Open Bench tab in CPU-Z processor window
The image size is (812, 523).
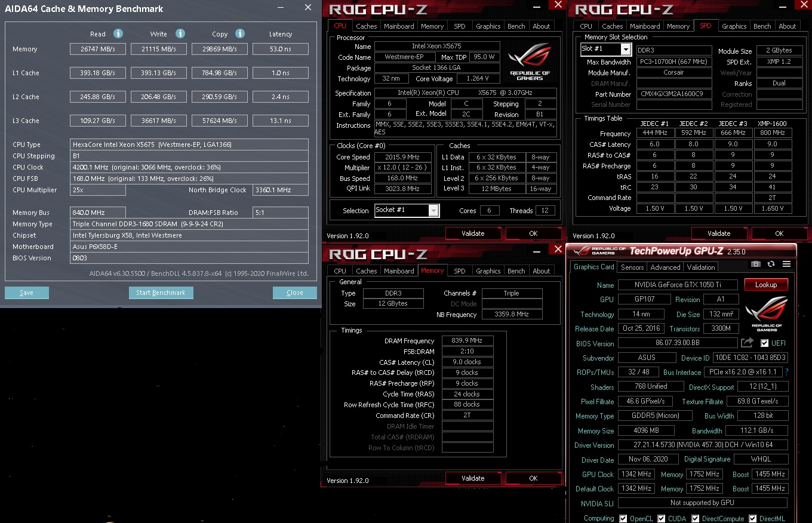(516, 26)
